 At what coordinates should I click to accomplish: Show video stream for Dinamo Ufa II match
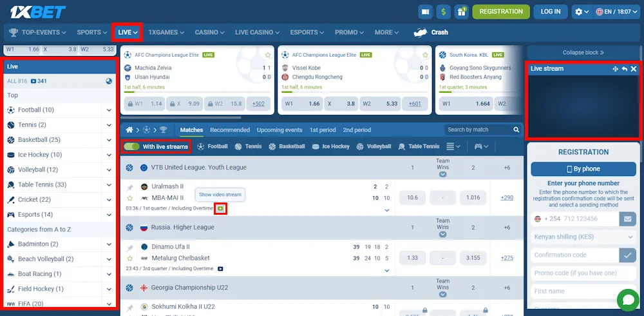coord(220,269)
